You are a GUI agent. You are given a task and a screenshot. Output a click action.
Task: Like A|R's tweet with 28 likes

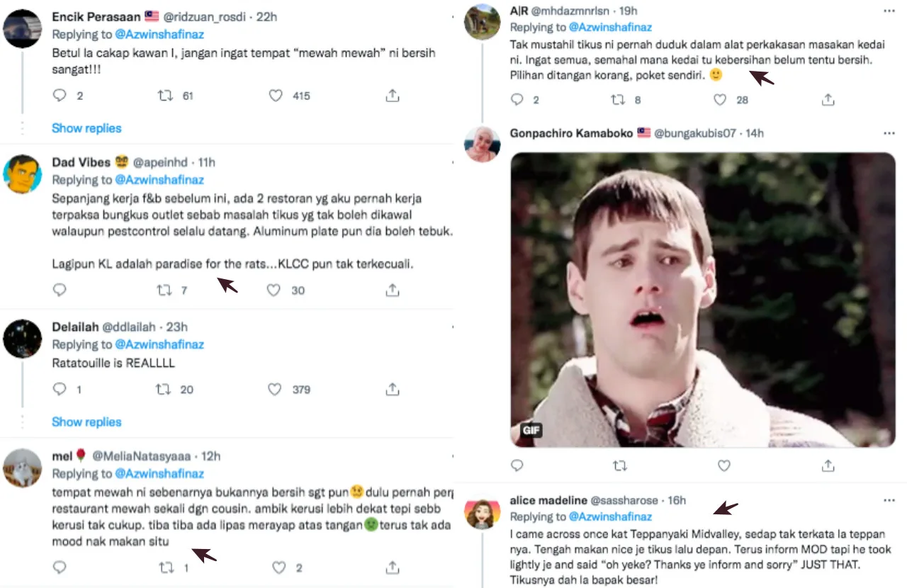(x=720, y=100)
